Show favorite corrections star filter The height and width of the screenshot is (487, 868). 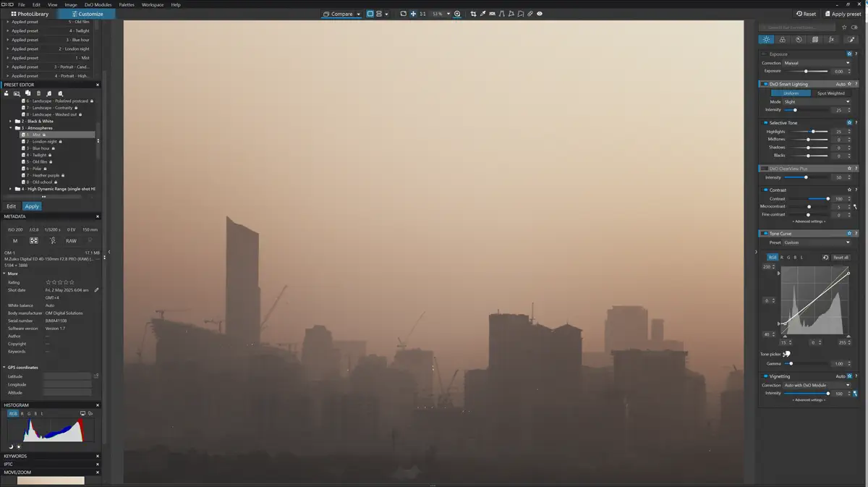point(844,27)
